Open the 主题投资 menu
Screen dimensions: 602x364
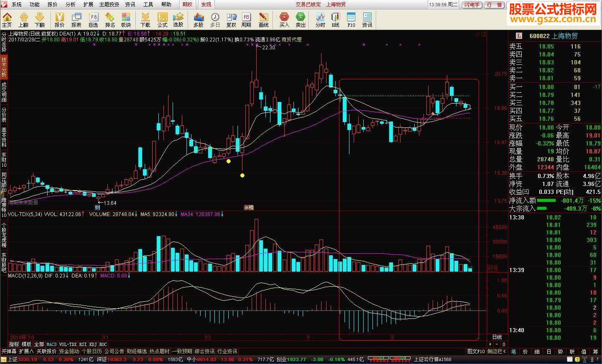[x=109, y=5]
